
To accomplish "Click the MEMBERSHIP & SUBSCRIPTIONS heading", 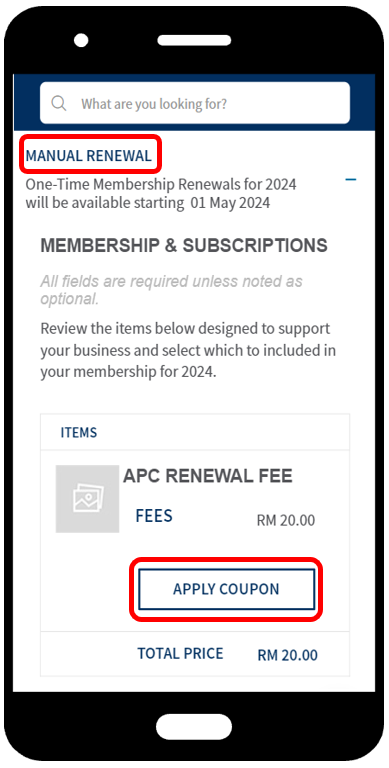I will click(x=184, y=245).
